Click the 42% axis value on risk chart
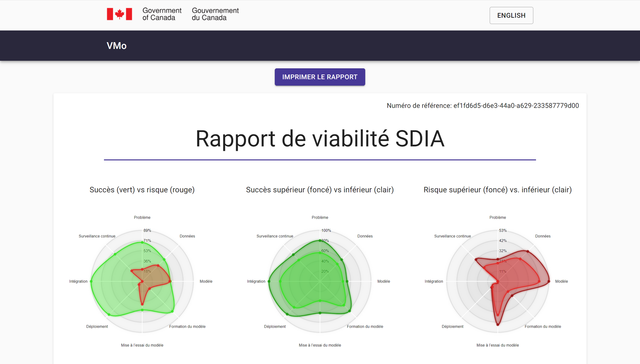Screen dimensions: 640x364 click(503, 241)
